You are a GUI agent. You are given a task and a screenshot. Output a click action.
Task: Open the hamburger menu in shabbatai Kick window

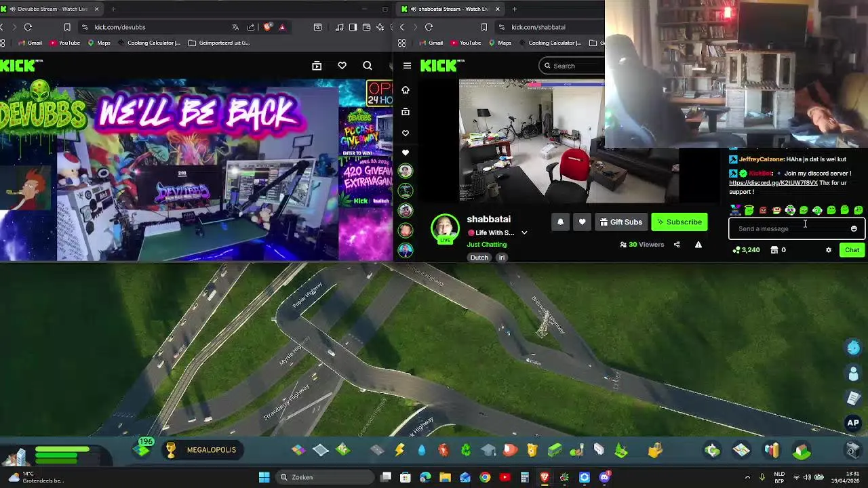pyautogui.click(x=407, y=66)
